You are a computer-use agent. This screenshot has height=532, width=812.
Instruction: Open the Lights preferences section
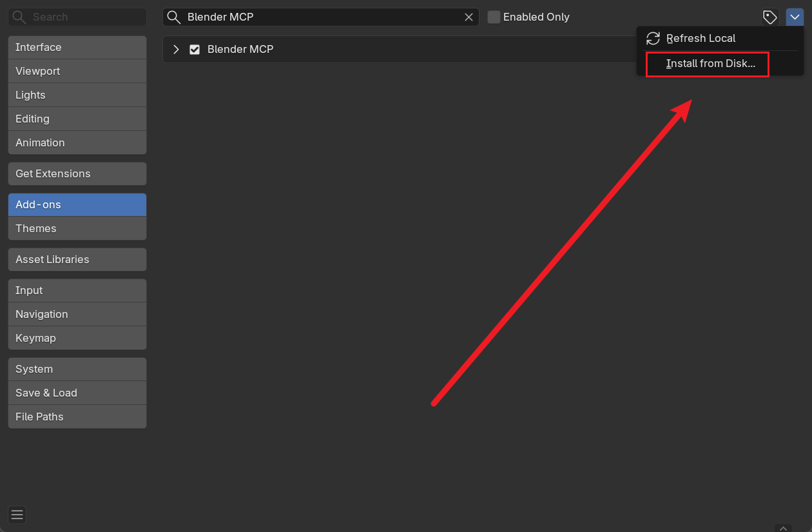pyautogui.click(x=77, y=95)
